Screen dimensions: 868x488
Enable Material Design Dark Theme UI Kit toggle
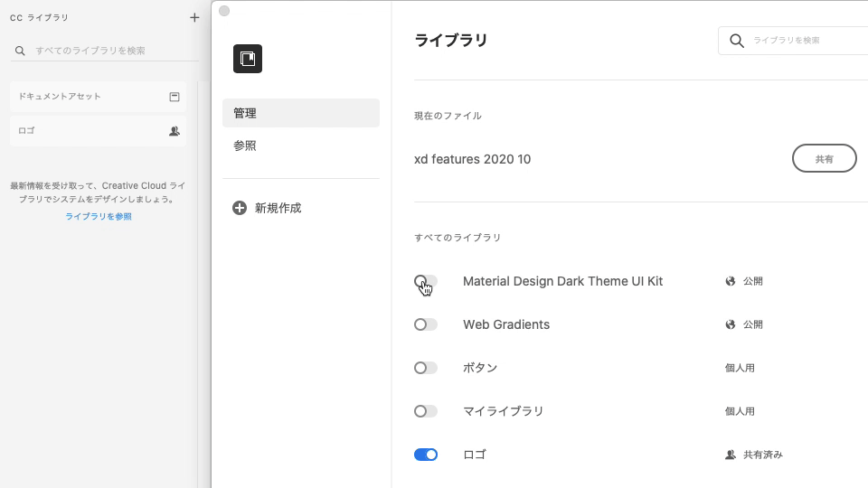coord(426,281)
